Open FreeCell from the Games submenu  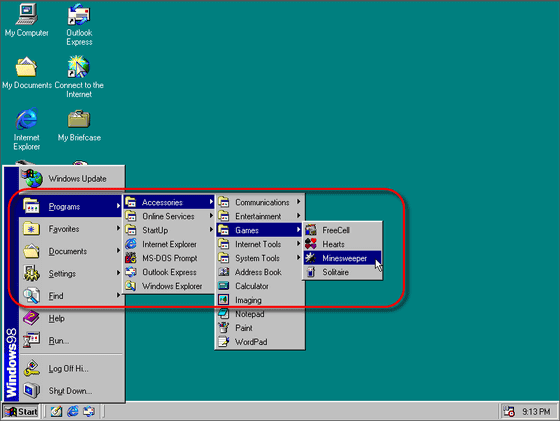(x=342, y=230)
